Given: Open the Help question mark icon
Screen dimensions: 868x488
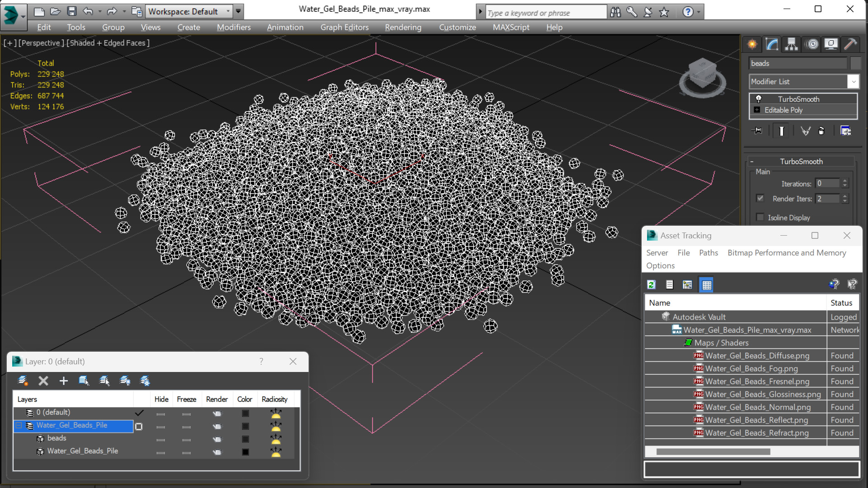Looking at the screenshot, I should click(x=688, y=12).
